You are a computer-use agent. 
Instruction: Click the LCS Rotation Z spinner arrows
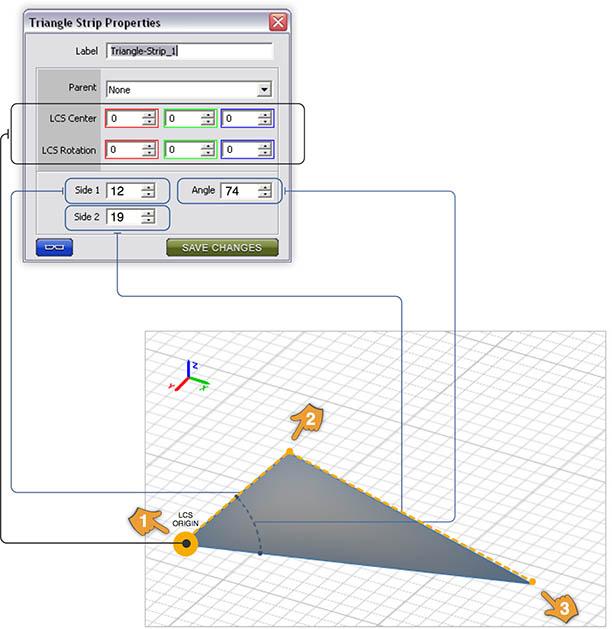[x=265, y=150]
